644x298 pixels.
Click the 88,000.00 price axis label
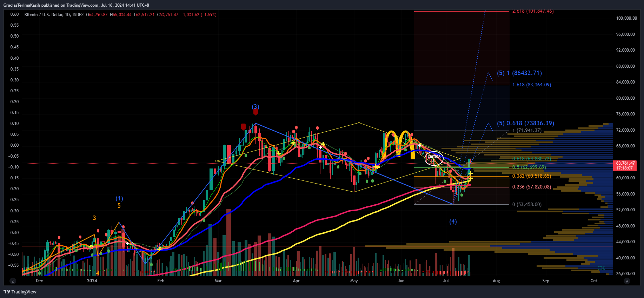pos(625,66)
